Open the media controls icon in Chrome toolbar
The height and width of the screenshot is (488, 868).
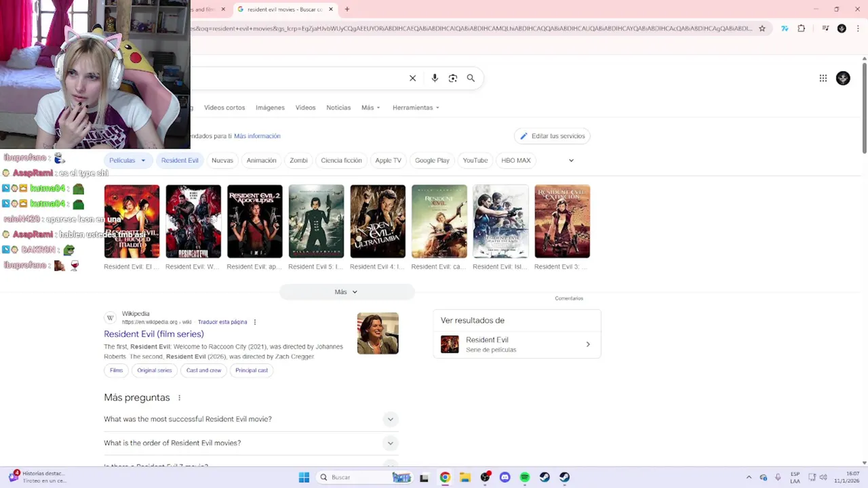click(x=825, y=28)
